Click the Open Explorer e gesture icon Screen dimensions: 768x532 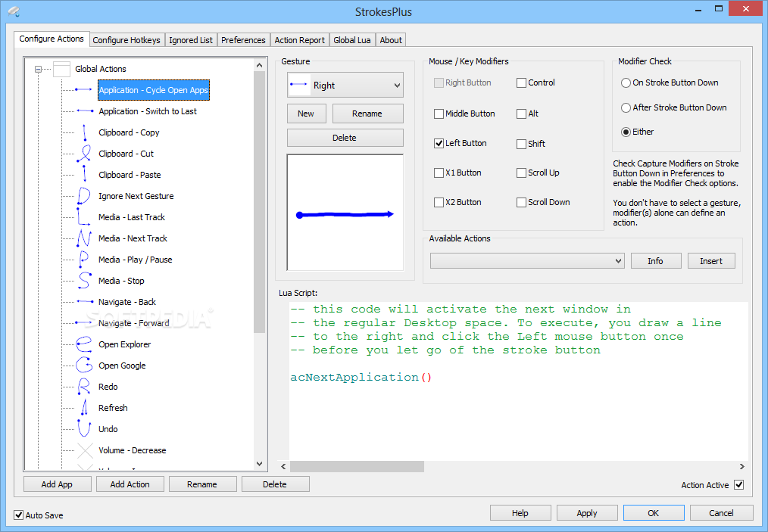(x=84, y=344)
